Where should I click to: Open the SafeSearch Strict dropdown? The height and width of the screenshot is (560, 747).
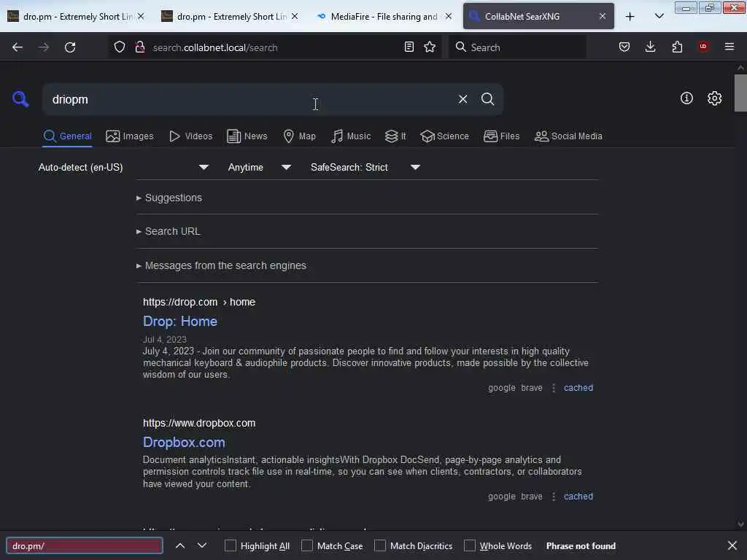tap(365, 167)
